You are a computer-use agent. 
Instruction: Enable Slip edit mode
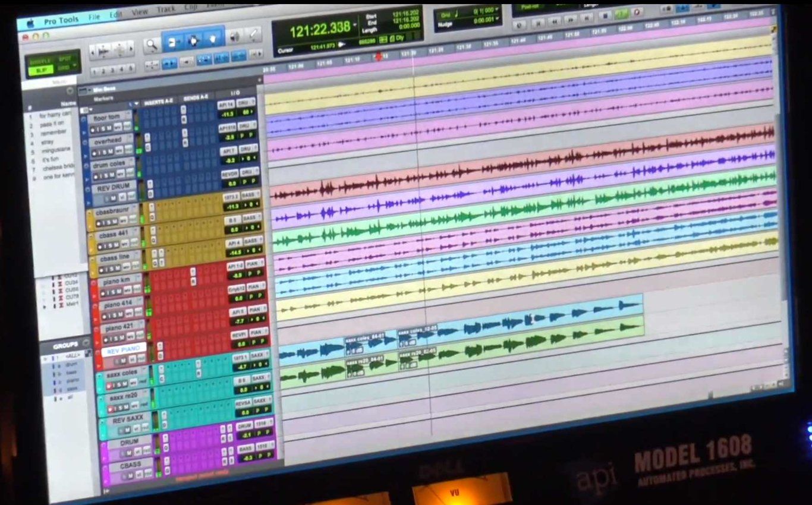tap(40, 70)
